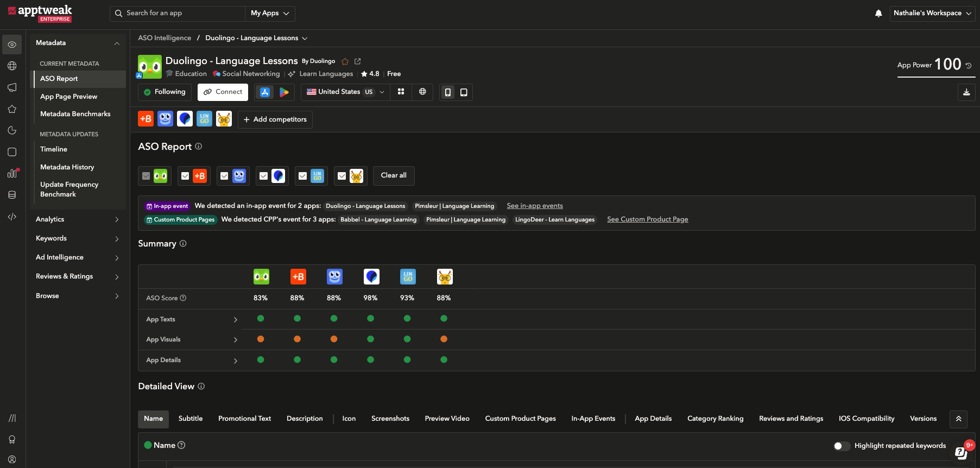Open breadcrumb Duolingo app dropdown
This screenshot has height=468, width=980.
256,38
